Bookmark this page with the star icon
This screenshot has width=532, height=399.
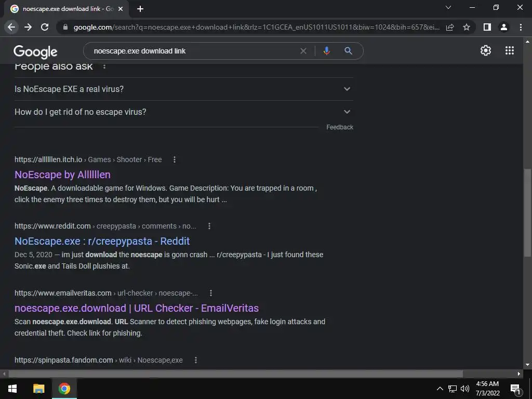[x=467, y=27]
